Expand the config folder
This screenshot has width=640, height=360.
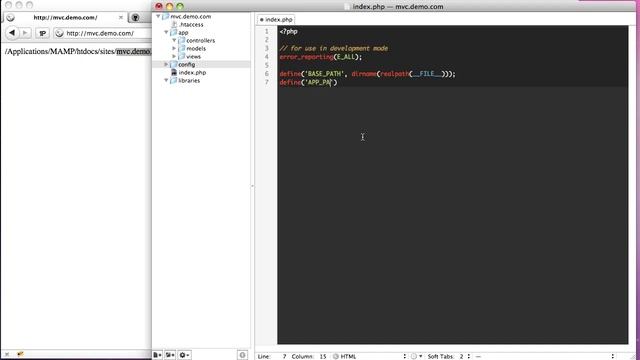pos(166,64)
